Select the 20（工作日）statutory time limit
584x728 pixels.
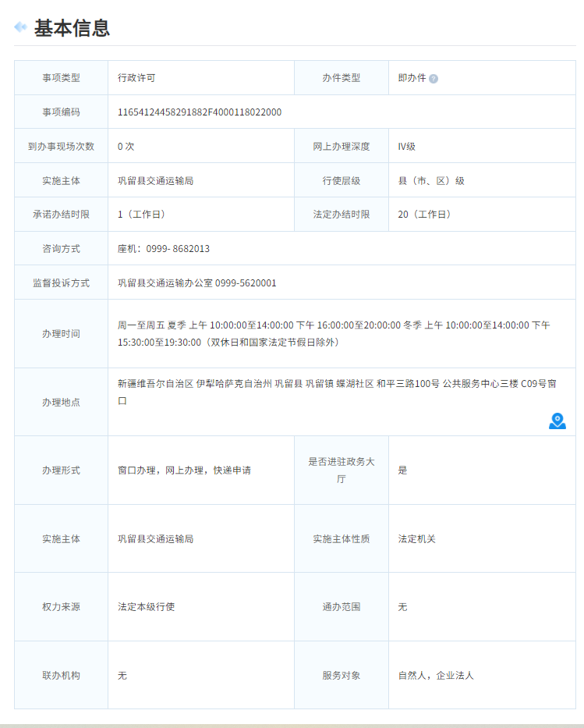pyautogui.click(x=424, y=215)
